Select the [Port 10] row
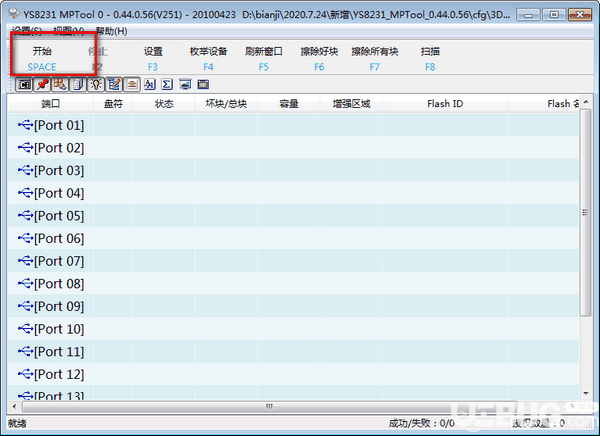 point(293,328)
